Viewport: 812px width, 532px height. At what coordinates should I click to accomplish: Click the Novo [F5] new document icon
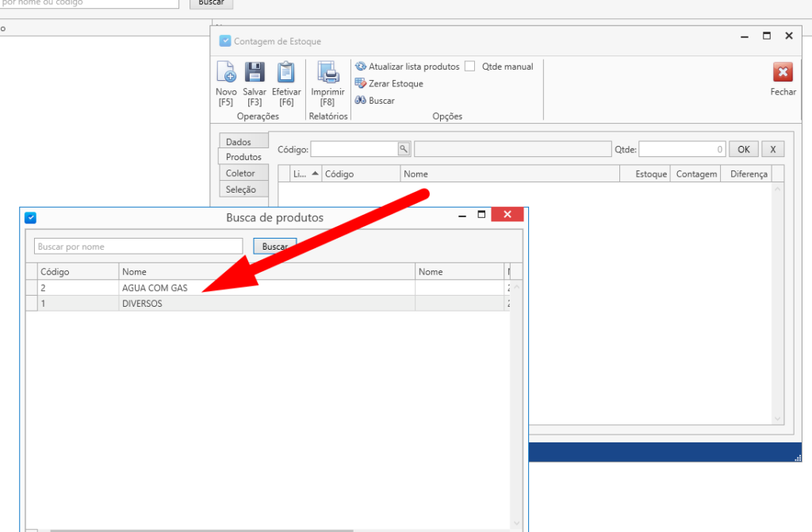click(x=226, y=73)
